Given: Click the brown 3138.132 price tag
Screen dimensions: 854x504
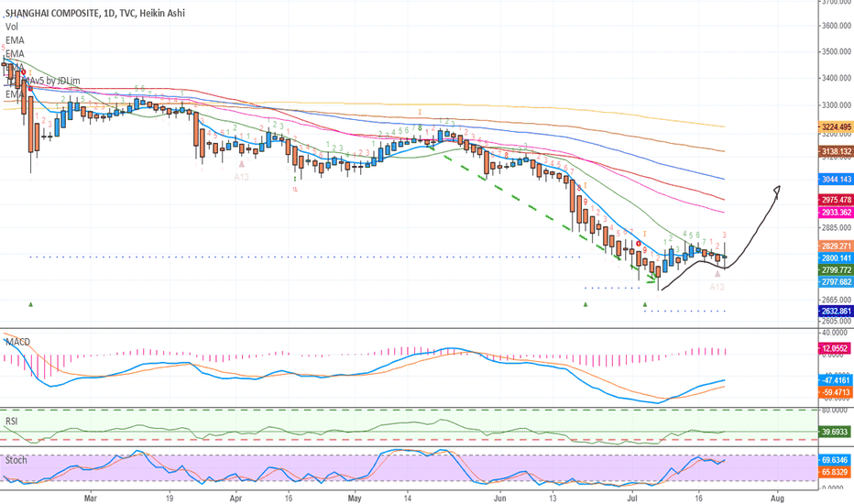Looking at the screenshot, I should click(x=836, y=151).
